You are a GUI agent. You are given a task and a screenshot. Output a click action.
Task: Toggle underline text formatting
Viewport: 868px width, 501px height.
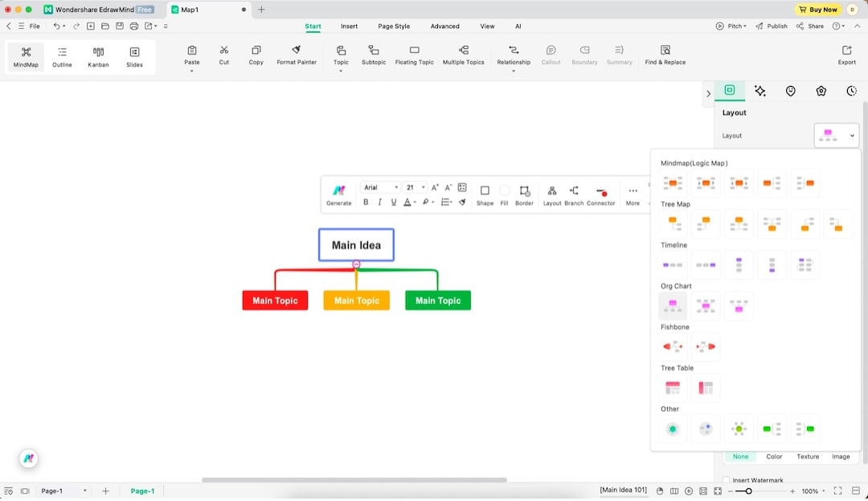pos(394,202)
